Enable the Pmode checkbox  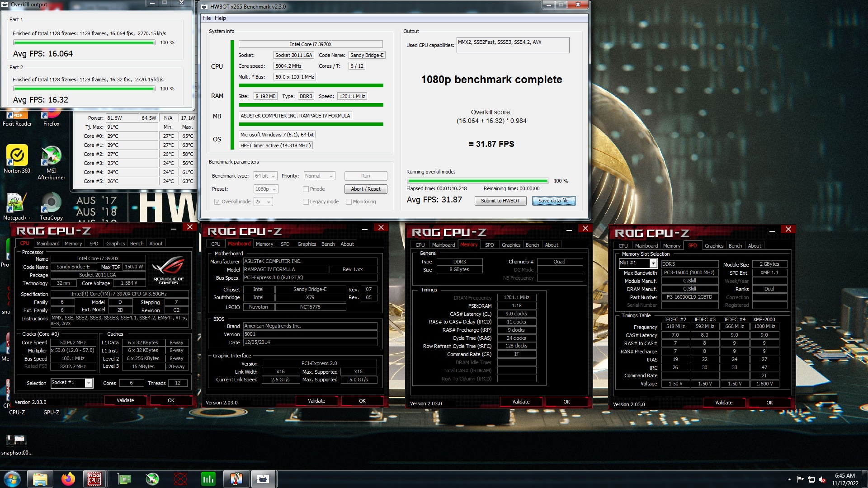coord(306,189)
